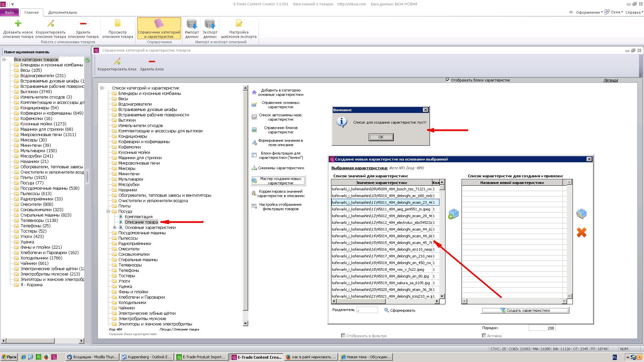Click OK in the Внимание dialog
644x362 pixels.
pos(381,137)
